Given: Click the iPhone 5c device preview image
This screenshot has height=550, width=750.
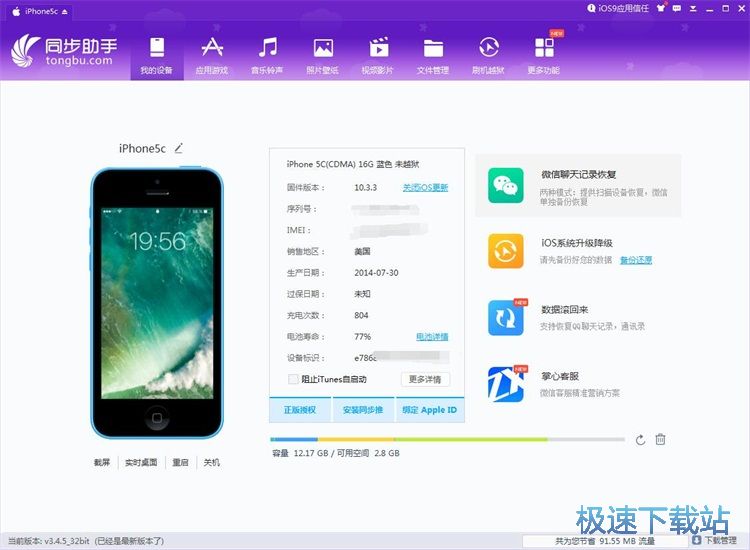Looking at the screenshot, I should coord(157,303).
